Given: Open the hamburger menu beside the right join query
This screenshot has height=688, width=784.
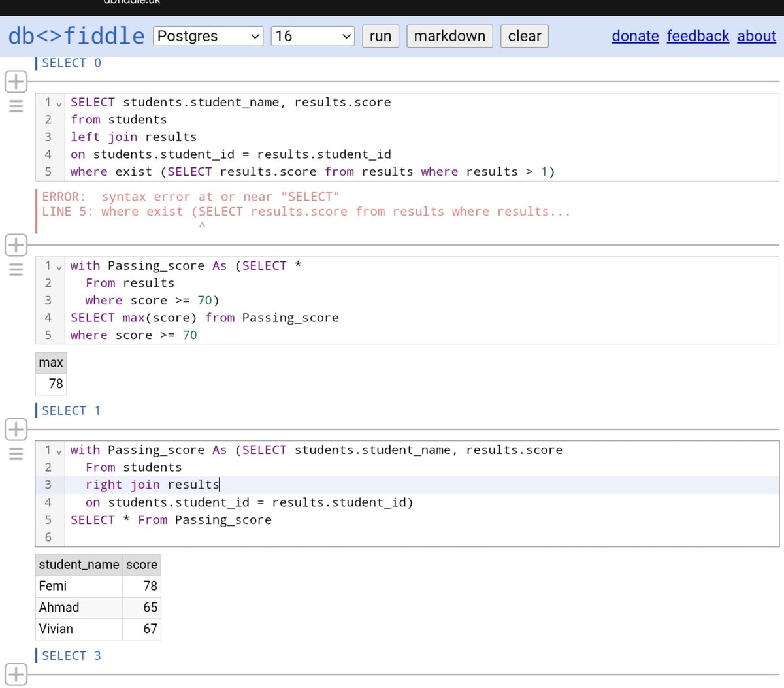Looking at the screenshot, I should tap(16, 453).
